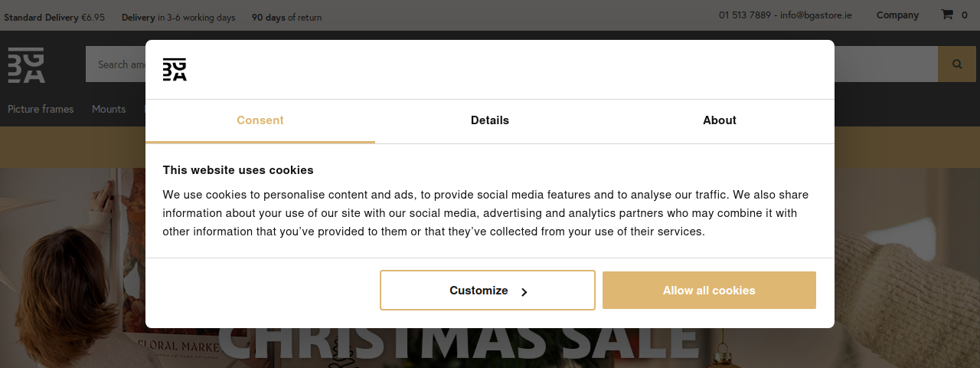Screen dimensions: 980x368
Task: Open the Picture frames menu
Action: [x=41, y=109]
